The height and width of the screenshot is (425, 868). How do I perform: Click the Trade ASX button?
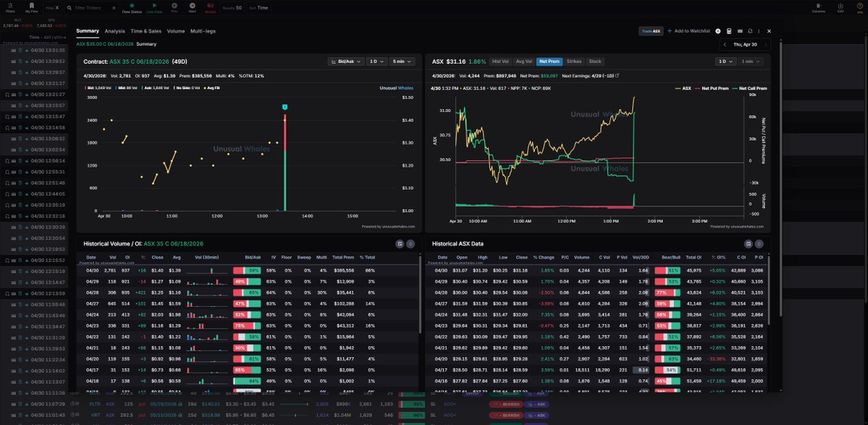651,32
